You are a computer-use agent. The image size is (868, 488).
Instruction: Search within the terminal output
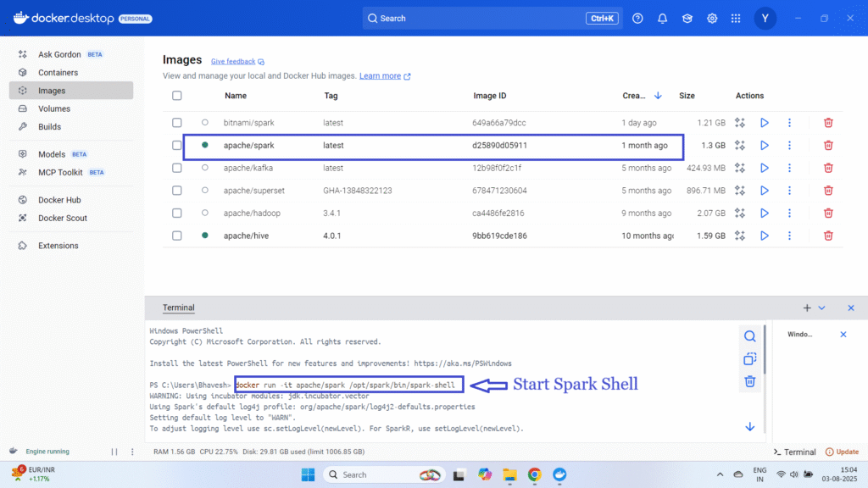coord(749,336)
